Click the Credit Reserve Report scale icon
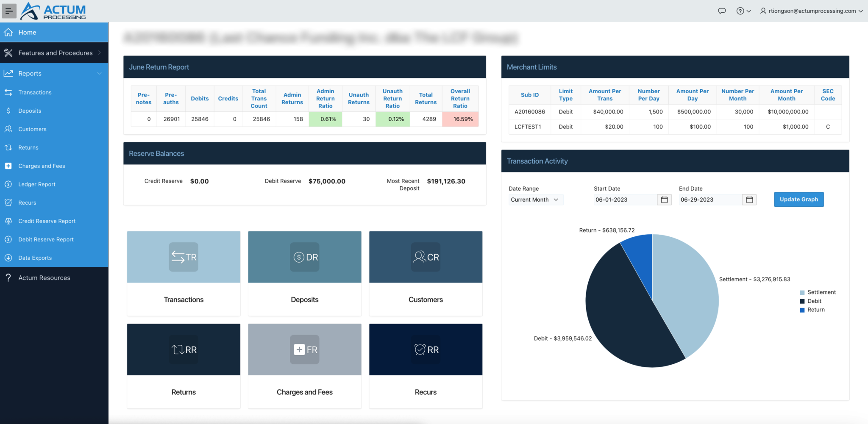This screenshot has width=868, height=424. tap(8, 221)
